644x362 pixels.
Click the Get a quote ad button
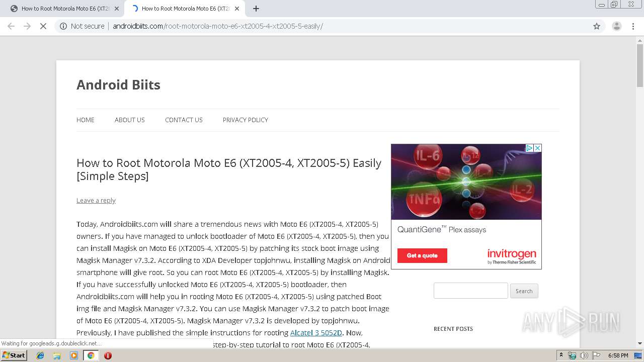pyautogui.click(x=422, y=255)
